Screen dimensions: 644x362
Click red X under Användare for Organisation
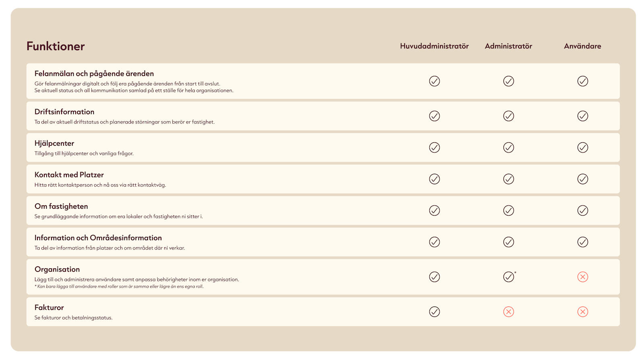[582, 277]
